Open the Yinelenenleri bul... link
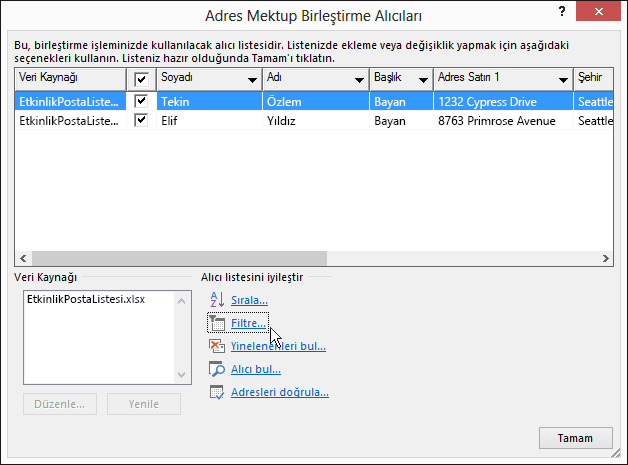This screenshot has height=465, width=628. coord(278,346)
